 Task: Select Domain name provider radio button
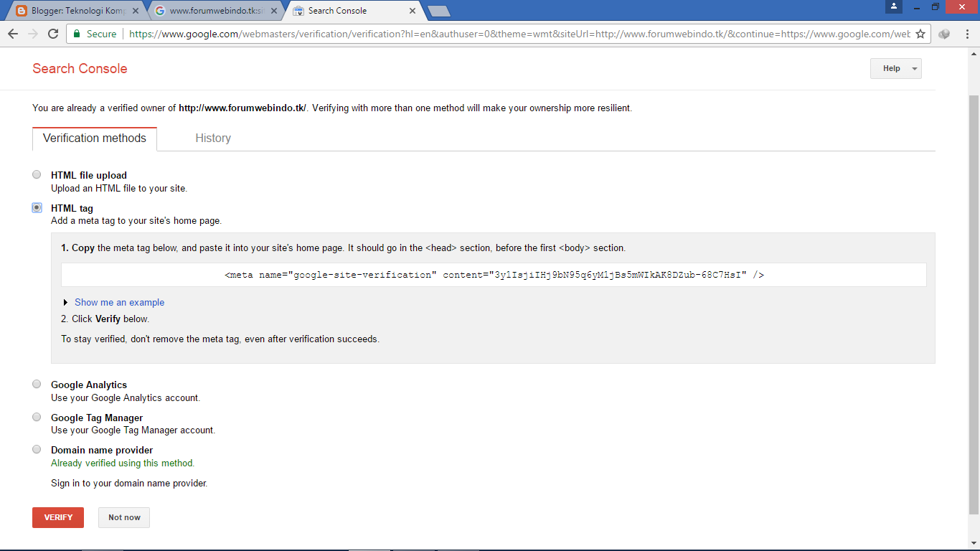tap(37, 449)
